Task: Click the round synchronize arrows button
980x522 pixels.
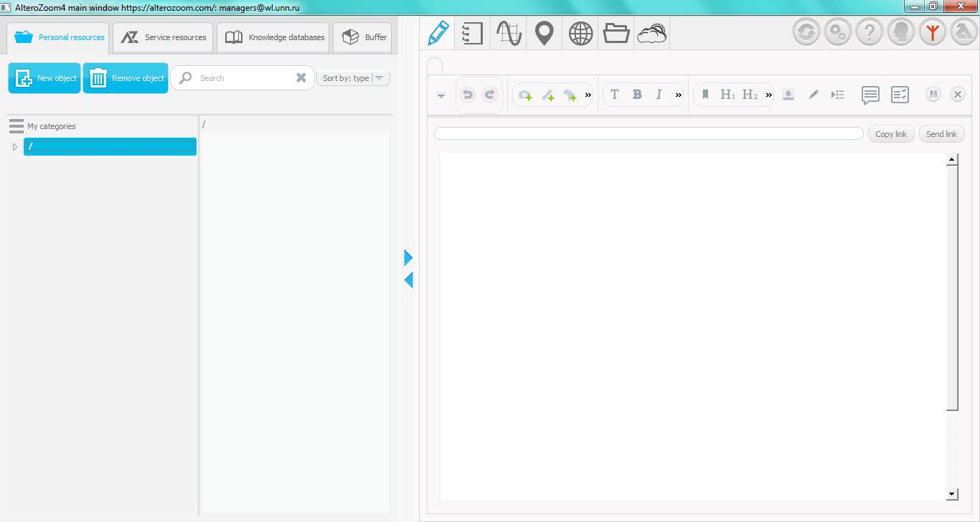Action: coord(806,33)
